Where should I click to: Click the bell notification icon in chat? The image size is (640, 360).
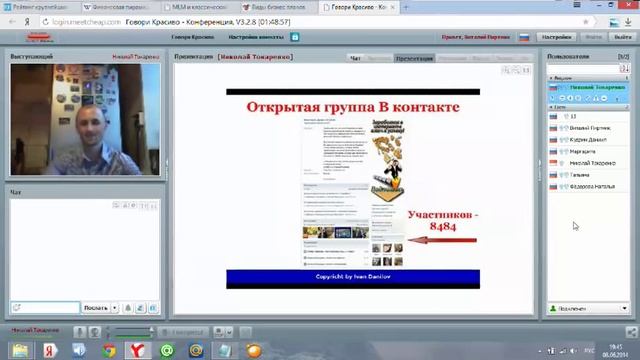tap(128, 308)
